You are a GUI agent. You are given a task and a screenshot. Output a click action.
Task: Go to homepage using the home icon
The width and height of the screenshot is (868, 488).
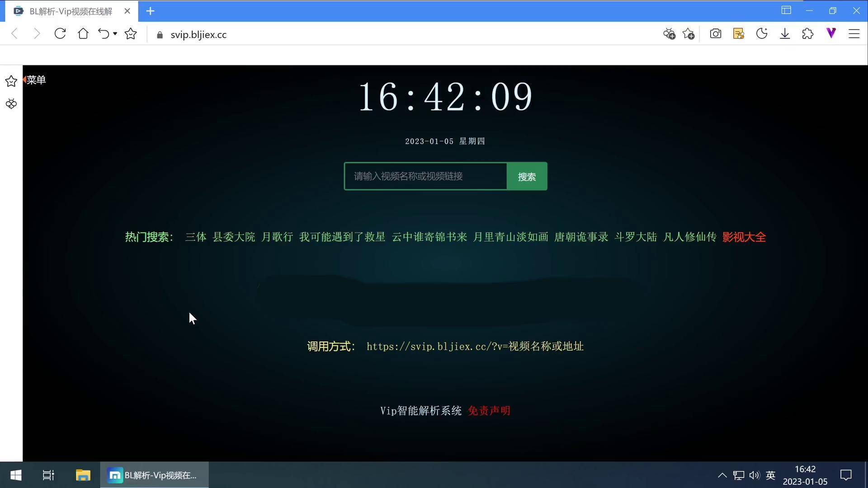pos(83,33)
